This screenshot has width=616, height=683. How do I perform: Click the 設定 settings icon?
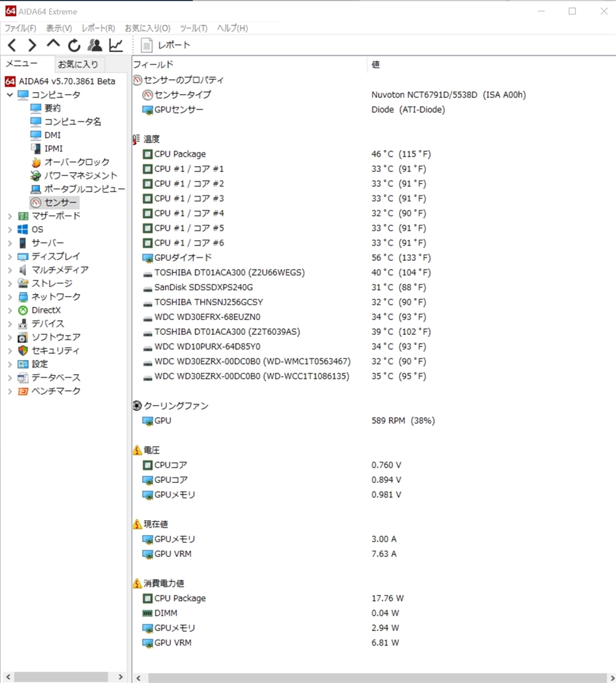23,364
